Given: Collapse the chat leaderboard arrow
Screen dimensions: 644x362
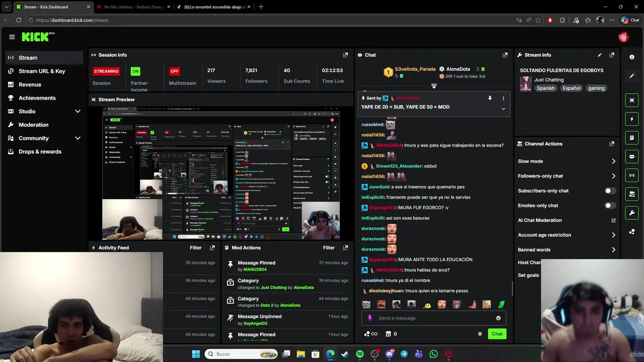Looking at the screenshot, I should (434, 86).
